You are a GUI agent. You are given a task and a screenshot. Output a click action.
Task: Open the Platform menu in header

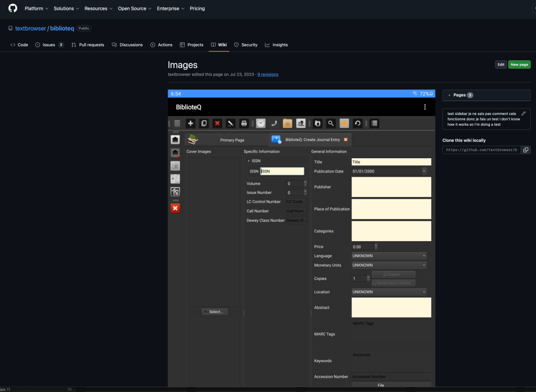click(x=36, y=8)
